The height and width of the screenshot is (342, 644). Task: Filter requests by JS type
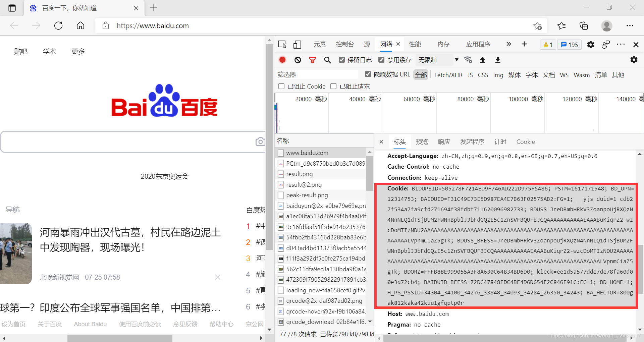pyautogui.click(x=470, y=75)
